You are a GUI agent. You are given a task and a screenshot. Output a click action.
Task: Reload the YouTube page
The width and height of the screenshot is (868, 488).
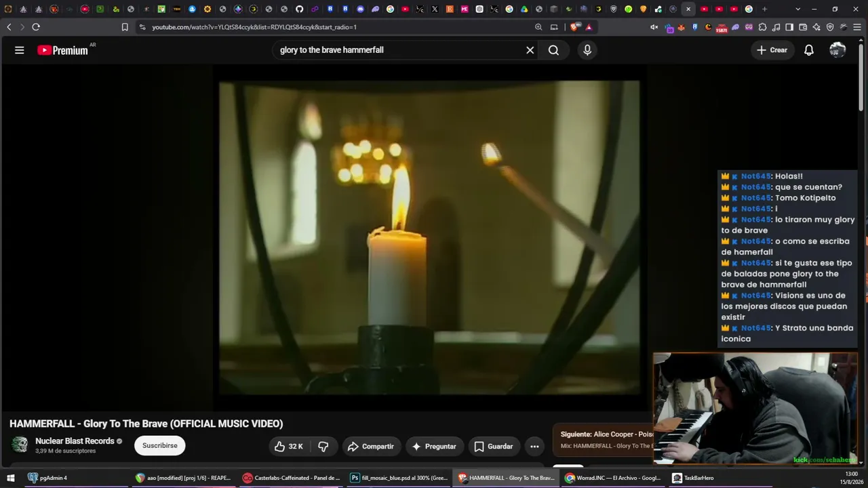[x=36, y=27]
